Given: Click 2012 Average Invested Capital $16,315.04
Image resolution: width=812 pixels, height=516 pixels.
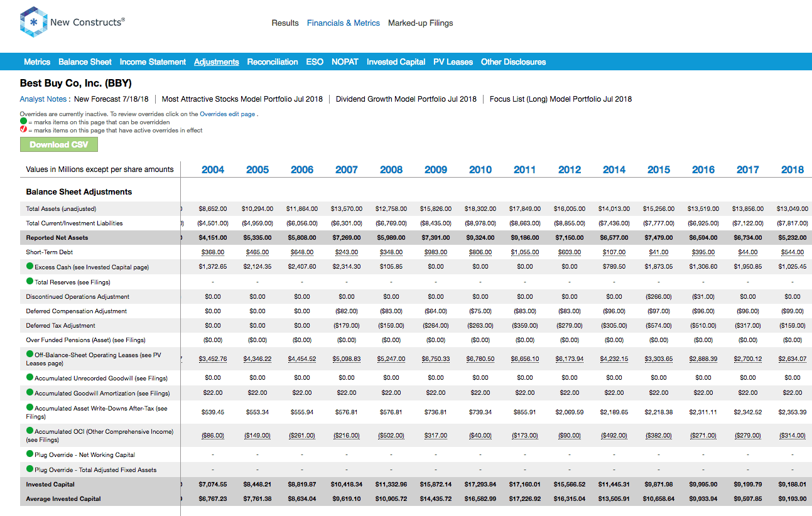Looking at the screenshot, I should (570, 498).
